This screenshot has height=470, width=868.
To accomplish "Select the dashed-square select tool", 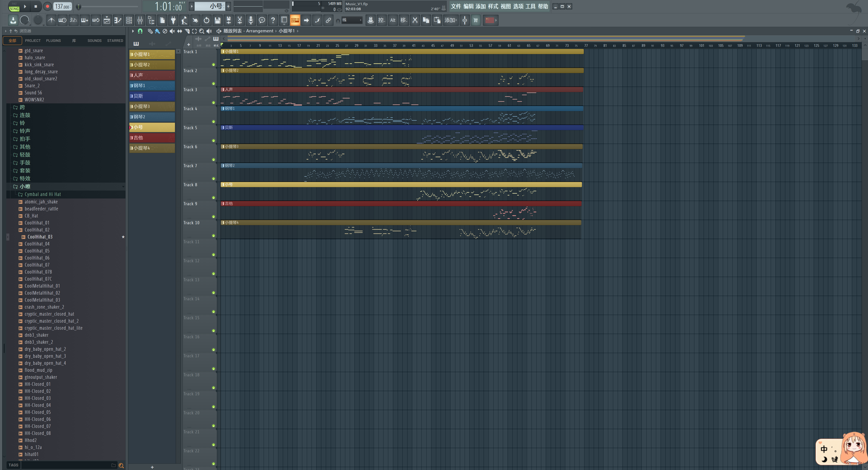I will click(194, 31).
